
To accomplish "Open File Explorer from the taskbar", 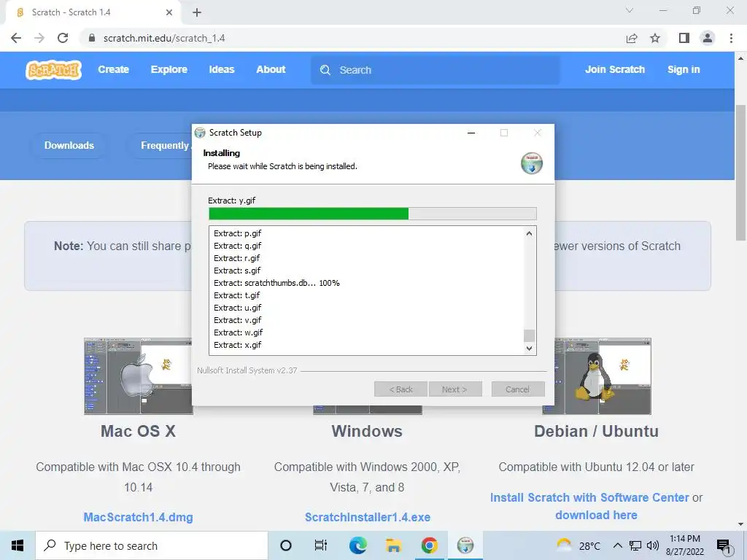I will pos(393,545).
